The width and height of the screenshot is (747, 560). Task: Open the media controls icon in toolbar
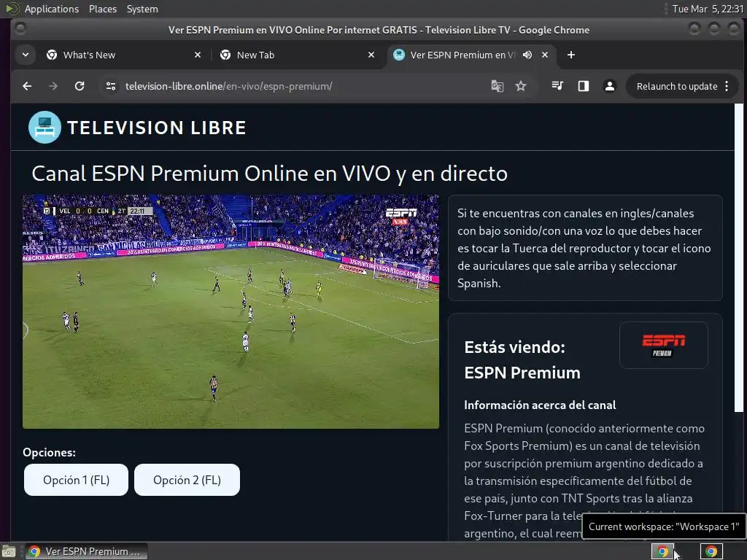(x=557, y=86)
